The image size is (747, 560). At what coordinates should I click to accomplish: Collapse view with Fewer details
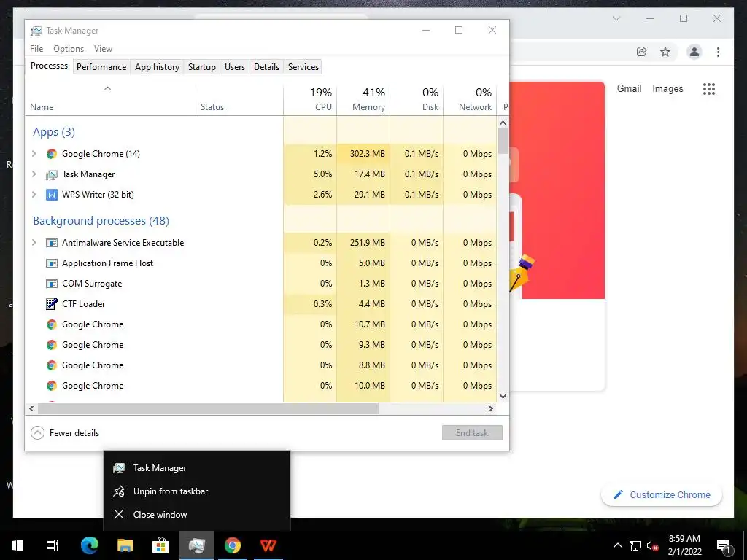point(65,433)
